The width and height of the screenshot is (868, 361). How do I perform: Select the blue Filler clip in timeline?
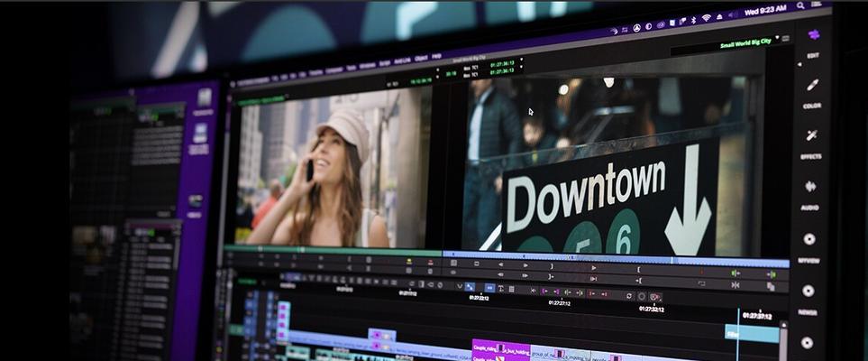pyautogui.click(x=752, y=334)
